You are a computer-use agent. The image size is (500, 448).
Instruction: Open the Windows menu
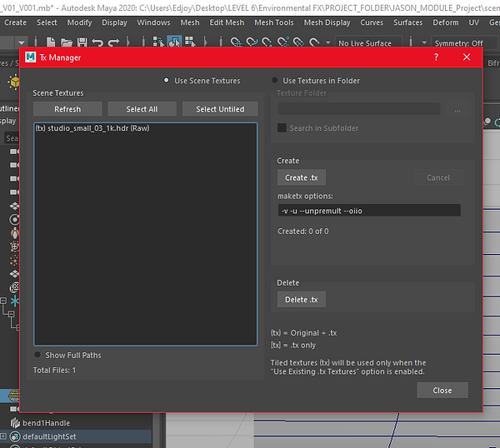coord(153,22)
